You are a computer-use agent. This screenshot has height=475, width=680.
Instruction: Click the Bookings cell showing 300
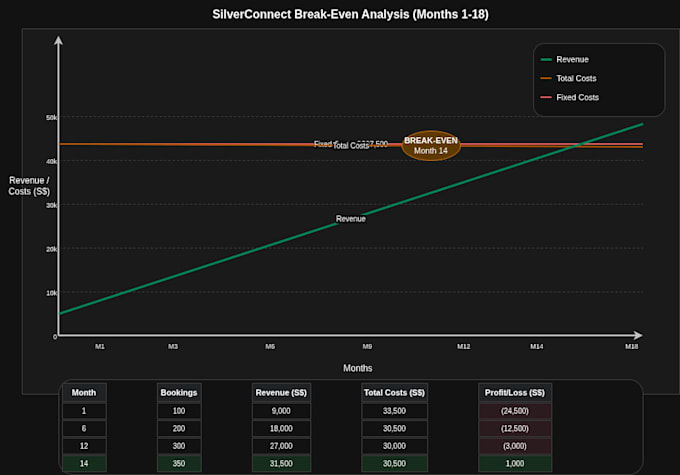pyautogui.click(x=179, y=446)
